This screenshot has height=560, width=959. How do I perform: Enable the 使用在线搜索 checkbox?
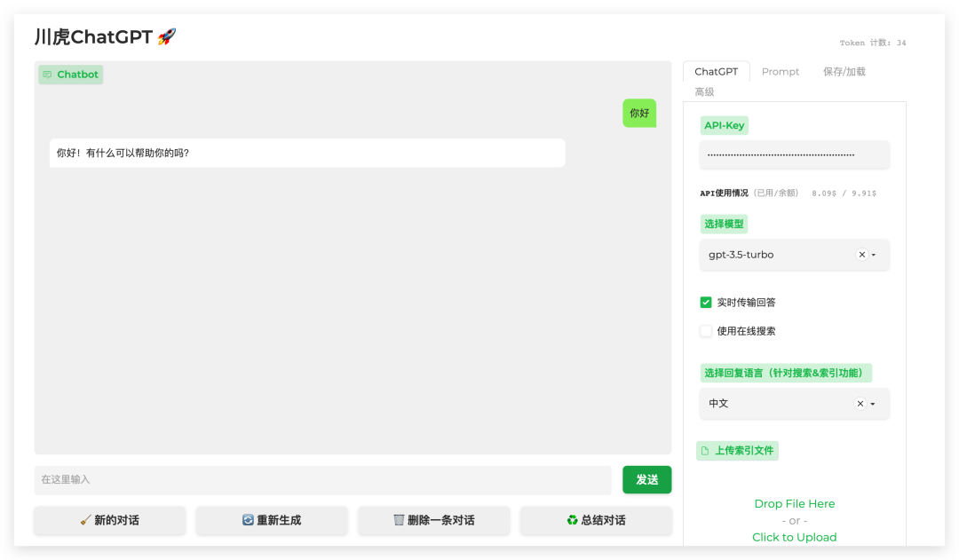click(705, 331)
